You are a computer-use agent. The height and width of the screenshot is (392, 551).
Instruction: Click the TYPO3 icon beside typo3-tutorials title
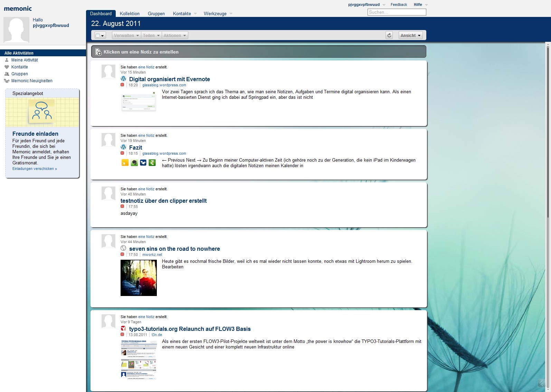123,328
